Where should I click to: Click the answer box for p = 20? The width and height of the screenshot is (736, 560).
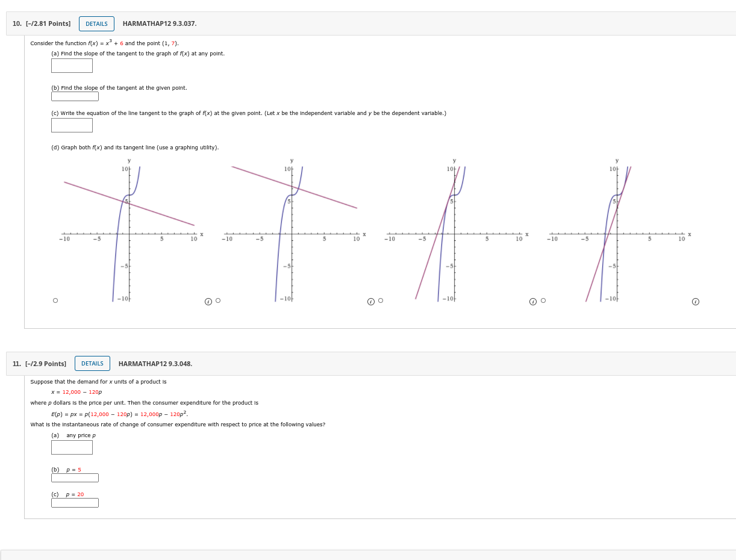tap(75, 502)
